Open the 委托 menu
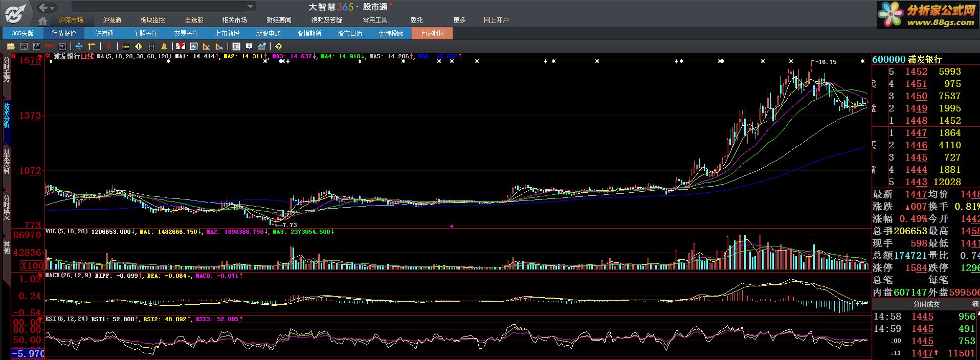Viewport: 980px width, 360px height. (416, 20)
